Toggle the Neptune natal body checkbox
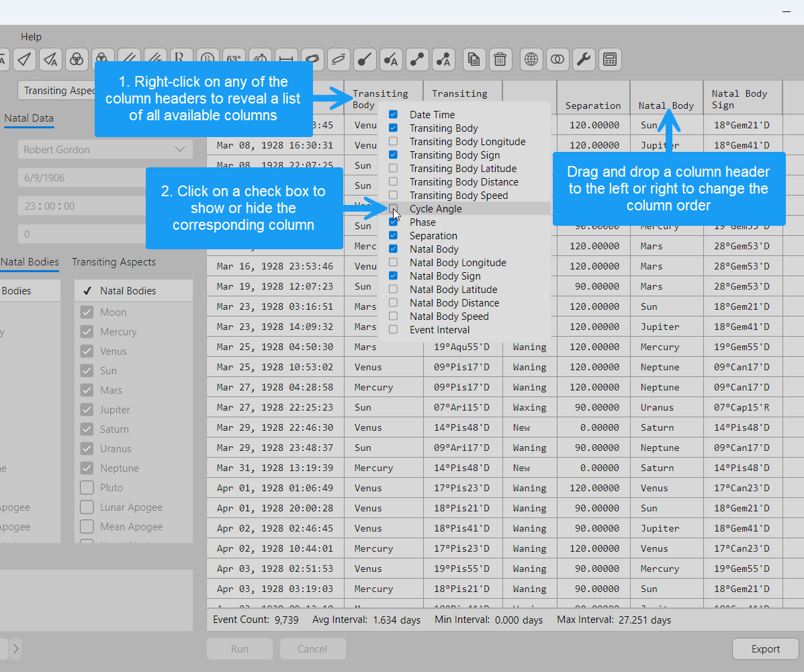 [87, 468]
